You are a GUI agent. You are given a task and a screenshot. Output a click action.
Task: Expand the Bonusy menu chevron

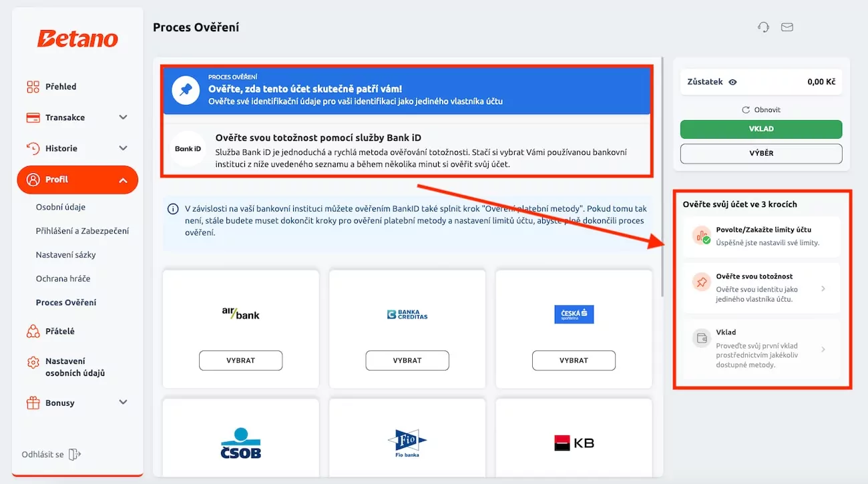click(123, 403)
